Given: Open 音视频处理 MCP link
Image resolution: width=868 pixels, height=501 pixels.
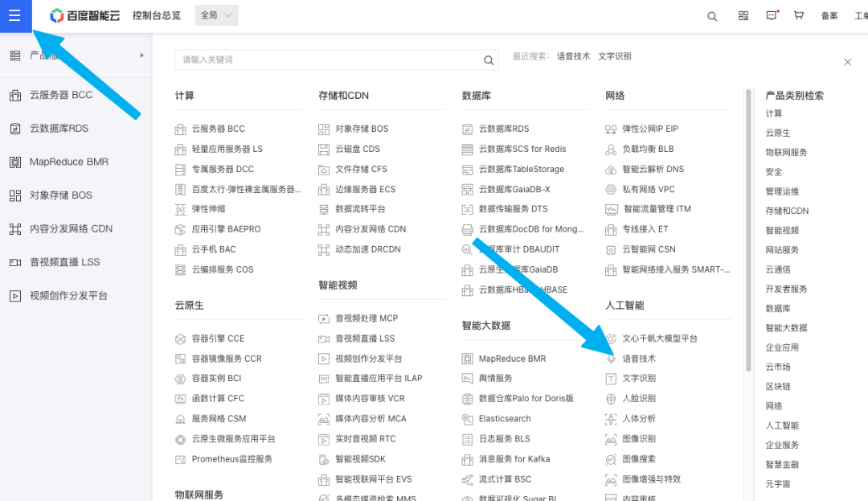Looking at the screenshot, I should point(366,318).
